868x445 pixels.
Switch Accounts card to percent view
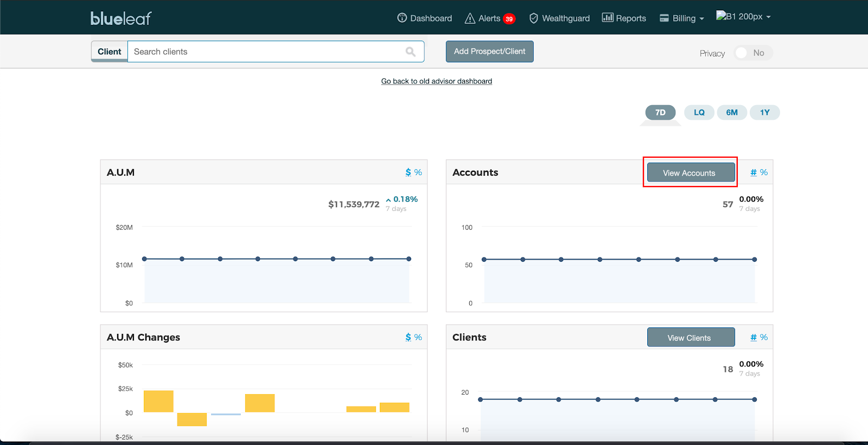tap(764, 172)
